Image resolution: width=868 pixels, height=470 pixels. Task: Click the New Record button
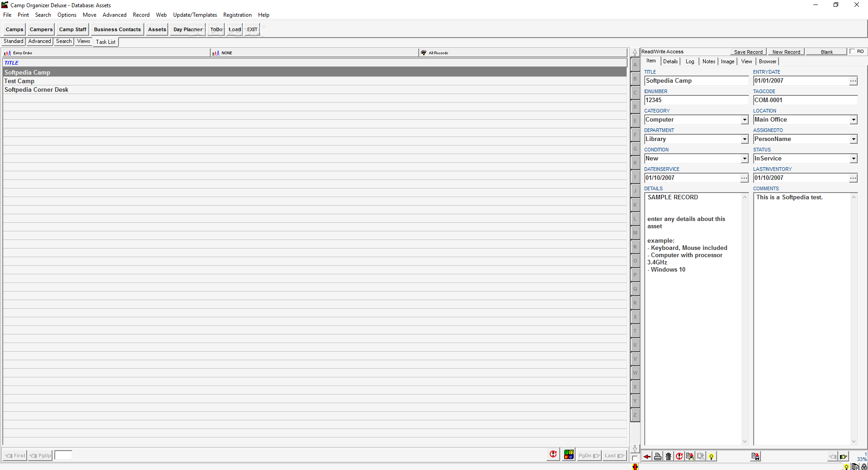786,52
